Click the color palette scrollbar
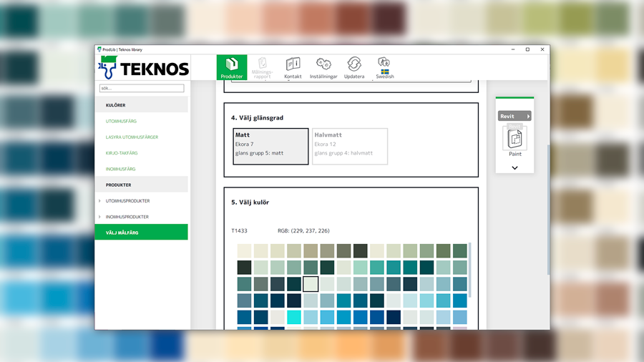 (470, 270)
